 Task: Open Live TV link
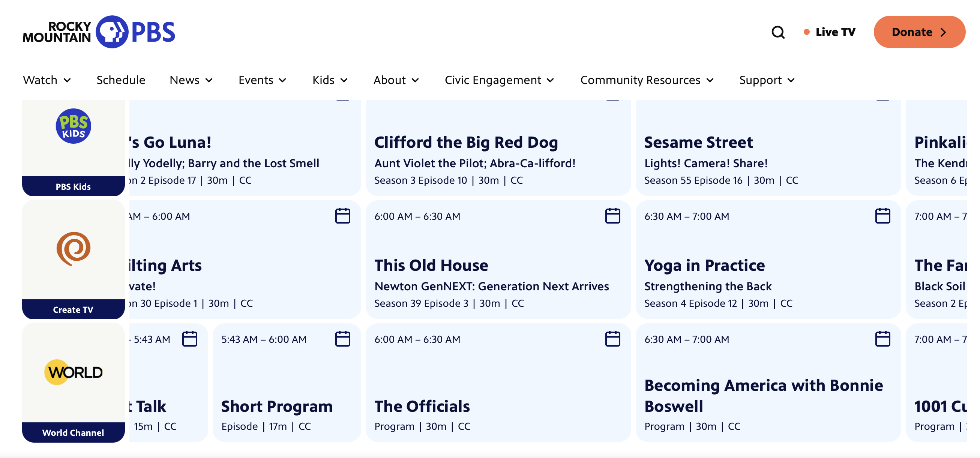pos(830,32)
